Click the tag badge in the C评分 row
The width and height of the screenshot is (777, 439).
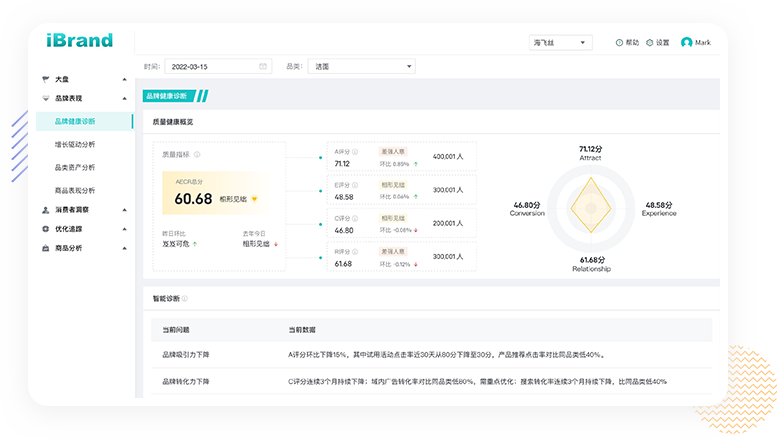click(x=393, y=219)
